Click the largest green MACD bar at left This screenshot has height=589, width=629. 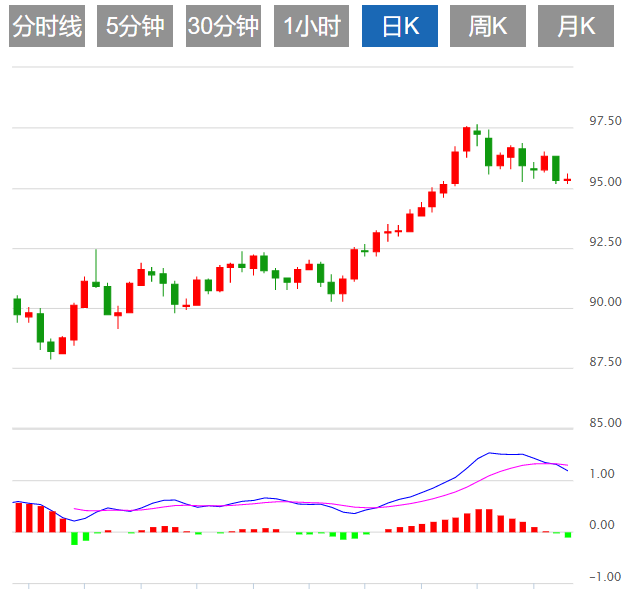pyautogui.click(x=74, y=538)
